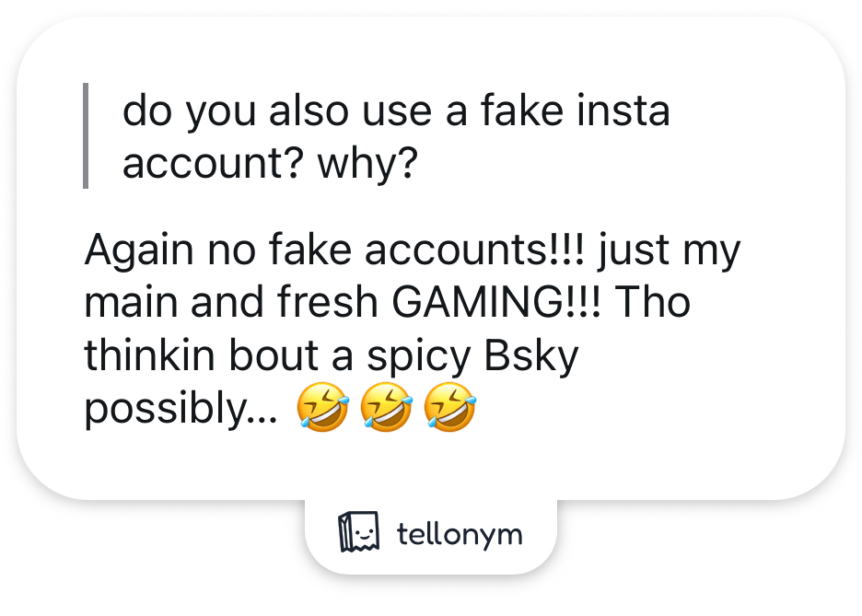Screen dimensions: 862x616
Task: Click the word "main" in the answer
Action: point(136,304)
